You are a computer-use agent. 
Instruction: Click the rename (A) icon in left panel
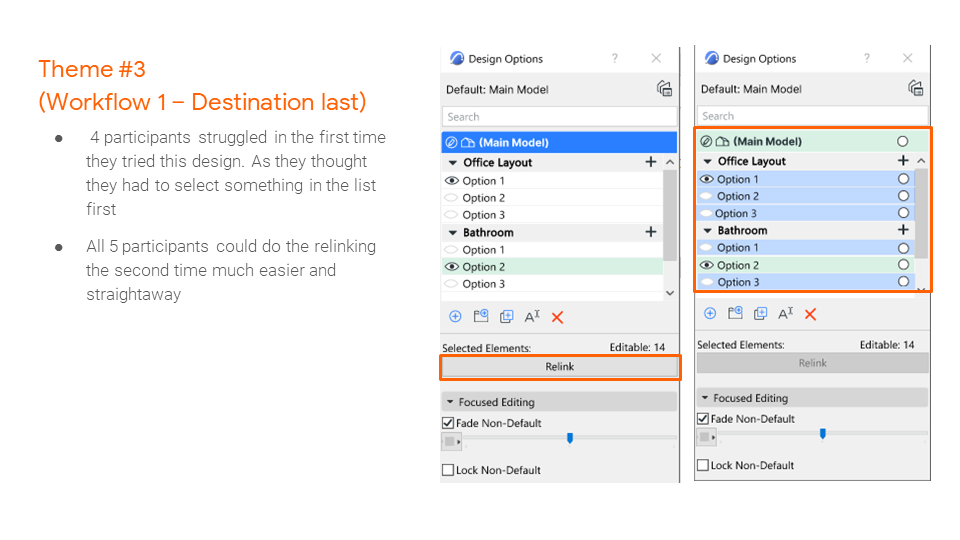coord(532,317)
